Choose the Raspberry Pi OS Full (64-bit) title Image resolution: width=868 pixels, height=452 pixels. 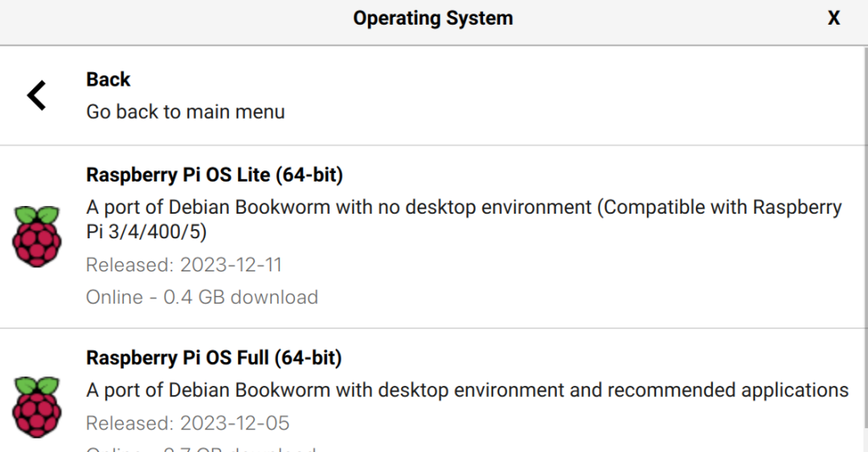tap(214, 359)
